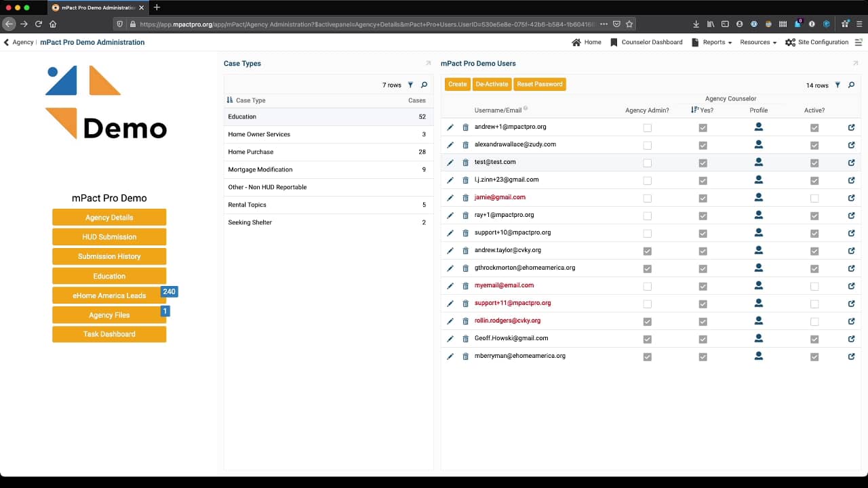Delete user Geoff.Howski@gmail.com

click(x=465, y=339)
